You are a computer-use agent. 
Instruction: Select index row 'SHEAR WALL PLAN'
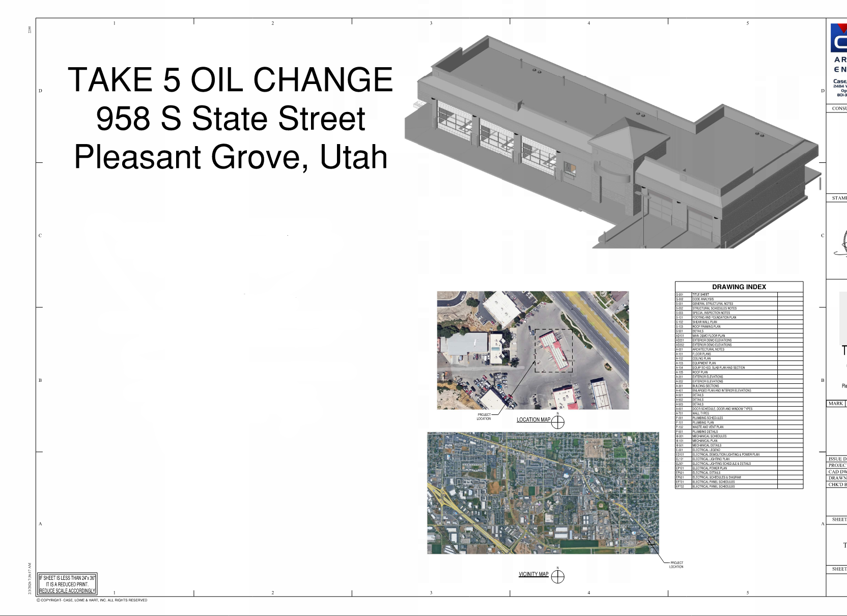[x=739, y=322]
